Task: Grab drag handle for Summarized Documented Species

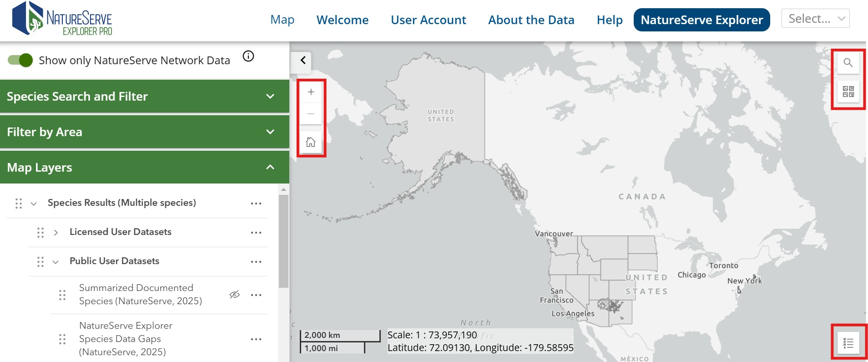Action: pyautogui.click(x=62, y=295)
